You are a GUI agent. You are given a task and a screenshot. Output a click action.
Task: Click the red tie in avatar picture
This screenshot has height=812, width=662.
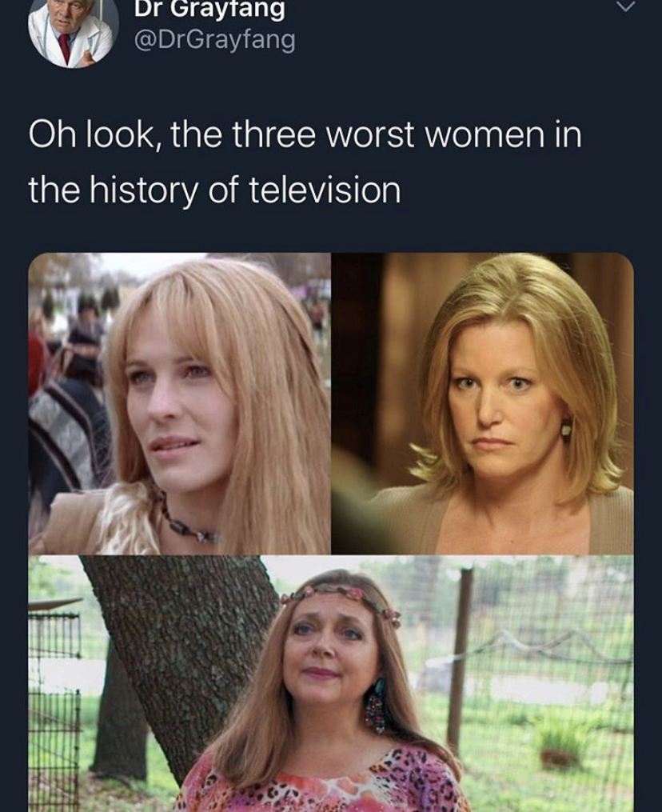click(x=64, y=46)
